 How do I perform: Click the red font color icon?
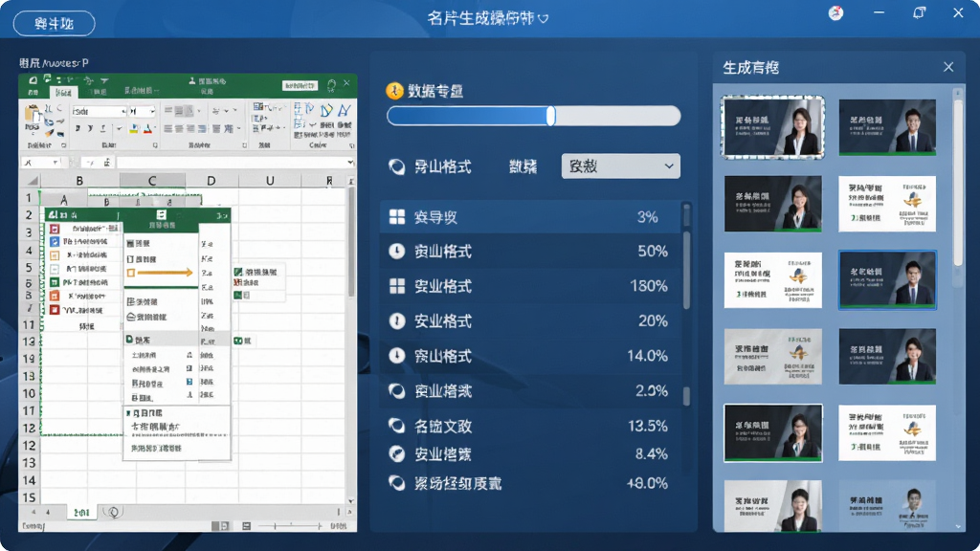(148, 129)
